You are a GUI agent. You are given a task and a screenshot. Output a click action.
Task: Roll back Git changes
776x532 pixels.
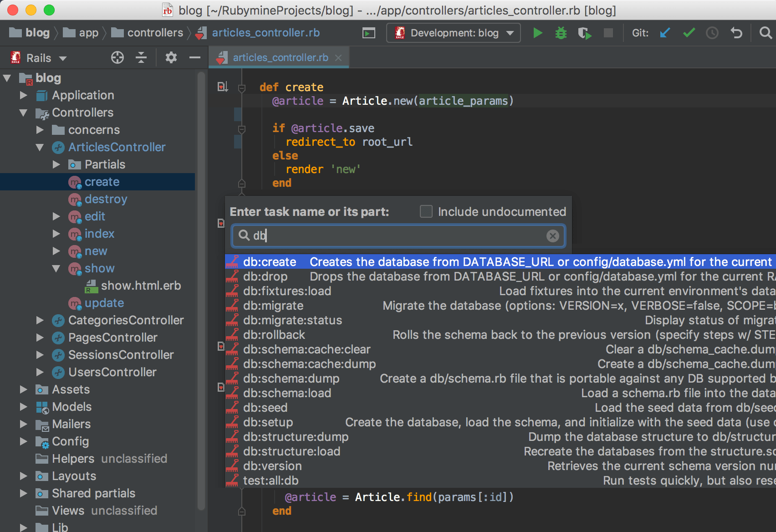(736, 33)
